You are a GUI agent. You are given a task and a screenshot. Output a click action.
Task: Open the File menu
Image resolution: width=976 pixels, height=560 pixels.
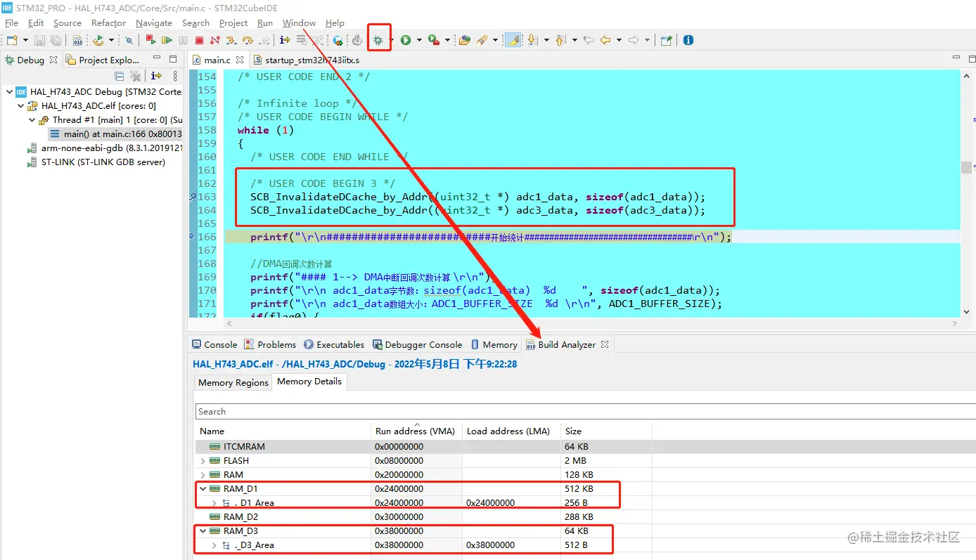[11, 23]
